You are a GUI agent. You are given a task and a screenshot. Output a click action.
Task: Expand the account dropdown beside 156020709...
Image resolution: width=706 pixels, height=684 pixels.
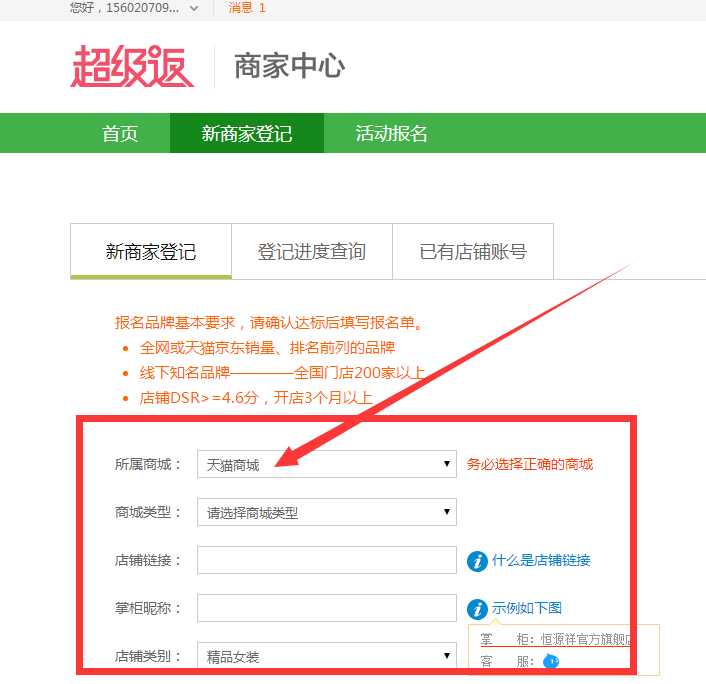194,8
